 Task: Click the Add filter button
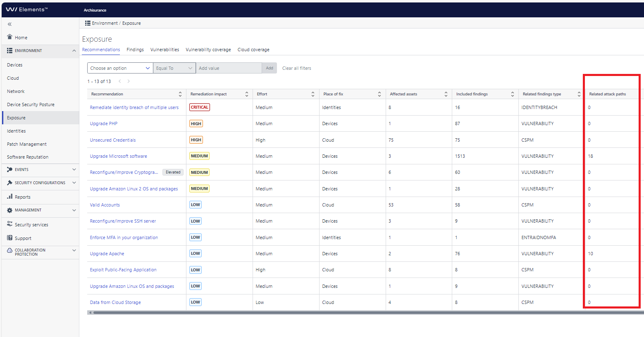(270, 68)
